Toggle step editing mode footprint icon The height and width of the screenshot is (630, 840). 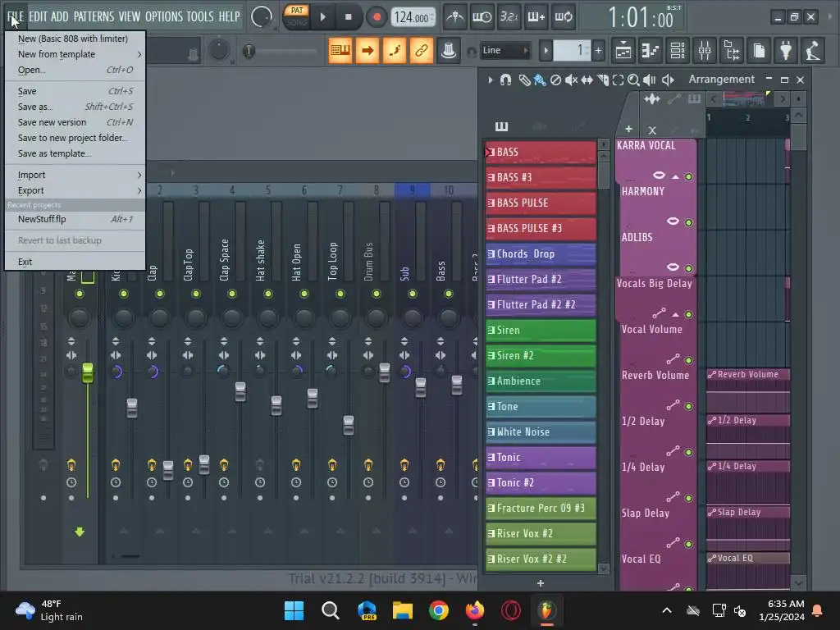pyautogui.click(x=395, y=50)
